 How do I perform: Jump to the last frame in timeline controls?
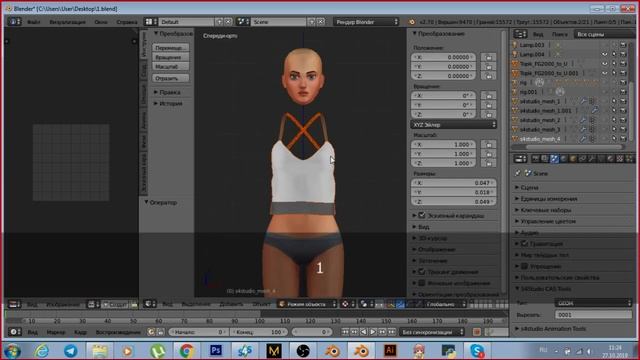[391, 332]
